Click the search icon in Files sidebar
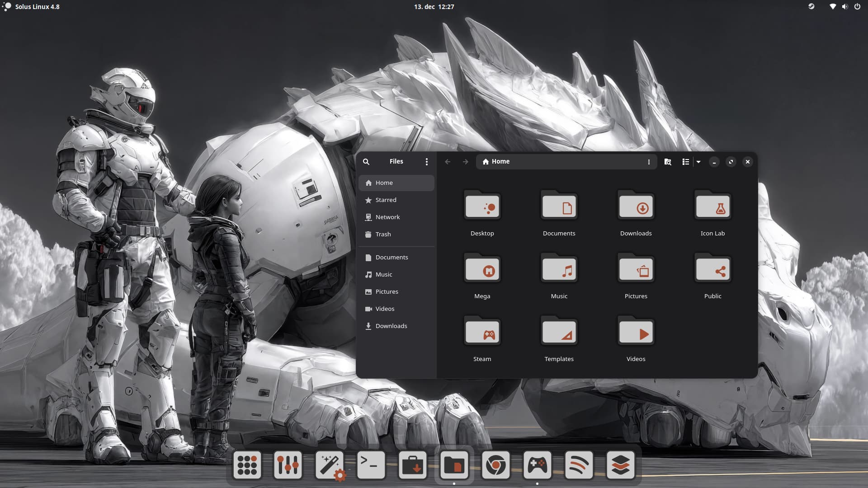The height and width of the screenshot is (488, 868). coord(366,162)
